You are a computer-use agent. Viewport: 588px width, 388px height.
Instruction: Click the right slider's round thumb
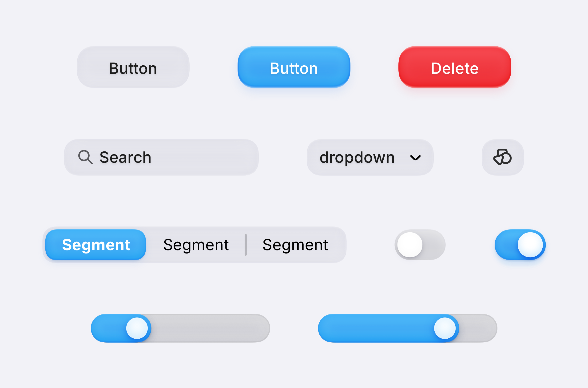point(445,328)
